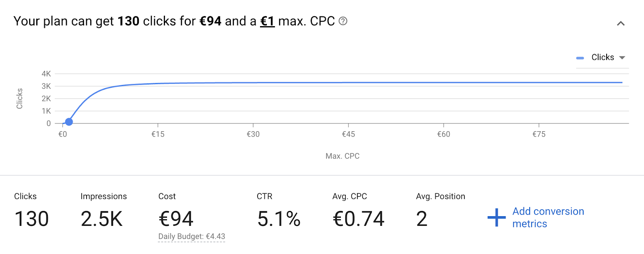Edit the underlined €1 max CPC value
The height and width of the screenshot is (254, 644).
pos(267,21)
